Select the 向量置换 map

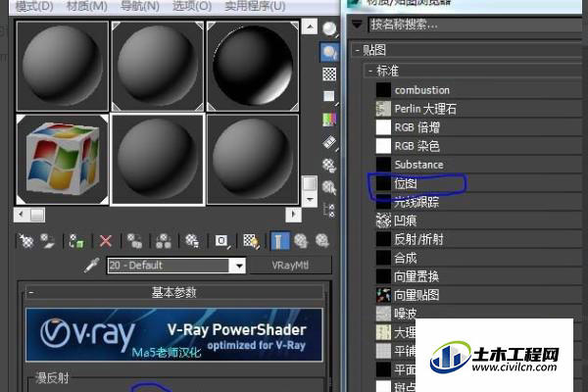pyautogui.click(x=480, y=276)
